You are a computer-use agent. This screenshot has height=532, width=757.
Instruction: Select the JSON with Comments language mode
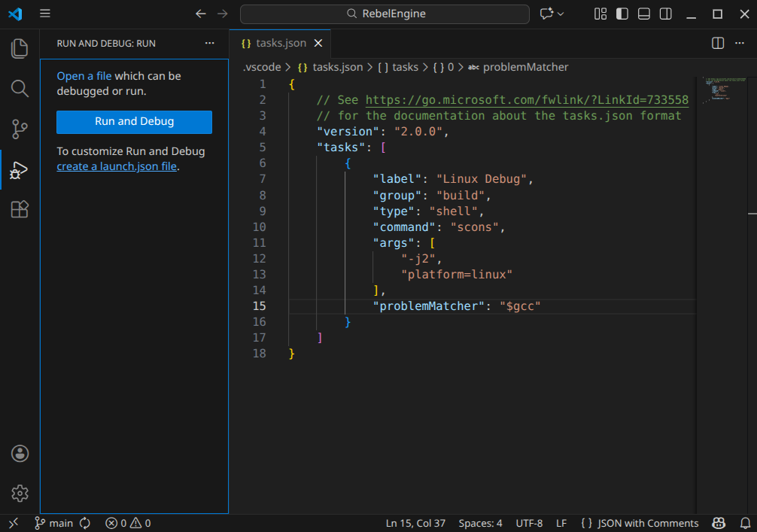pyautogui.click(x=640, y=523)
